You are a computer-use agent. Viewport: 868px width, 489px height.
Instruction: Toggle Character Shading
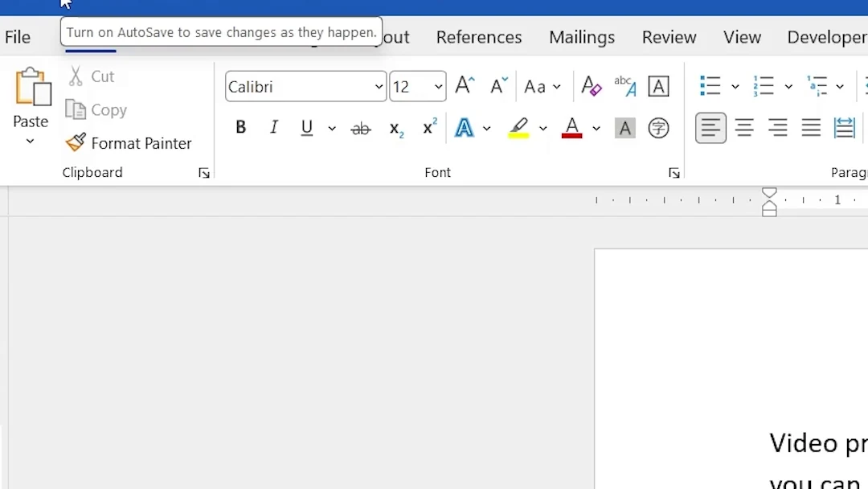coord(625,129)
